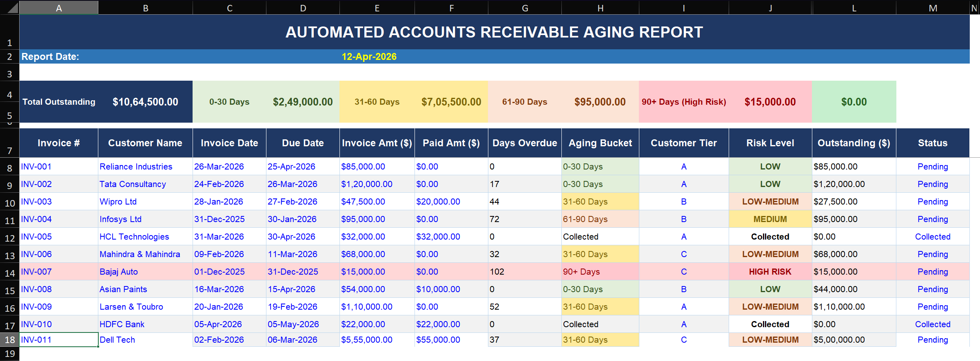Screen dimensions: 980x361
Task: Click the 61-90 Days summary total "$95,000.00"
Action: (600, 102)
